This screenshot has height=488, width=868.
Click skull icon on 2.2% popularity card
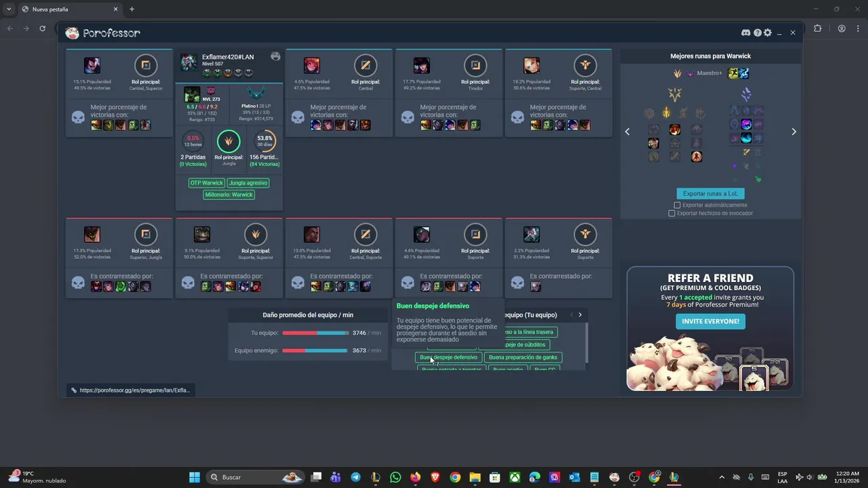point(517,283)
